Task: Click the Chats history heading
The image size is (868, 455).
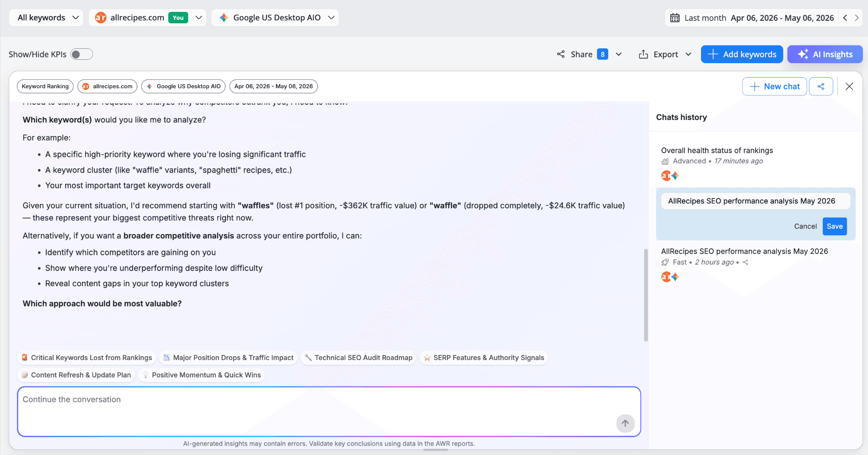Action: tap(682, 117)
